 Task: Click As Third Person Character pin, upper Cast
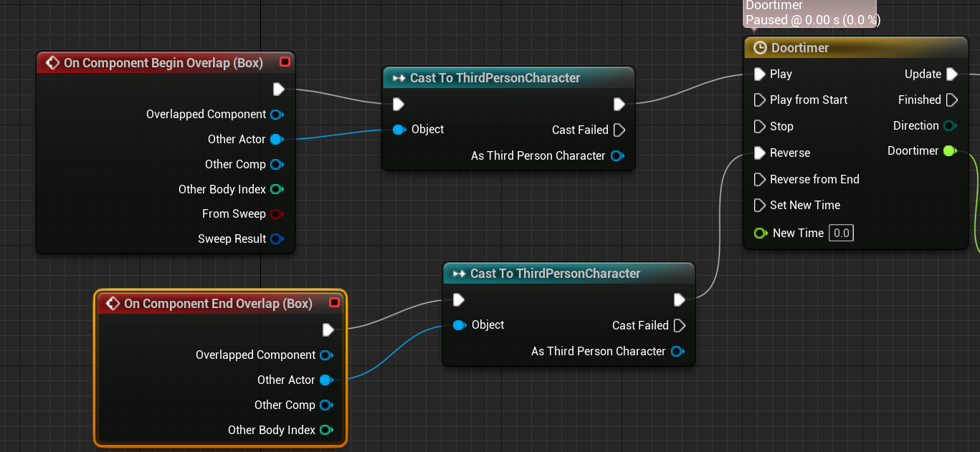coord(617,155)
